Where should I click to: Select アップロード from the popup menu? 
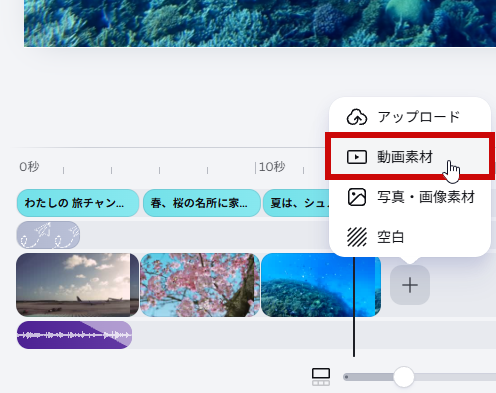(x=409, y=117)
